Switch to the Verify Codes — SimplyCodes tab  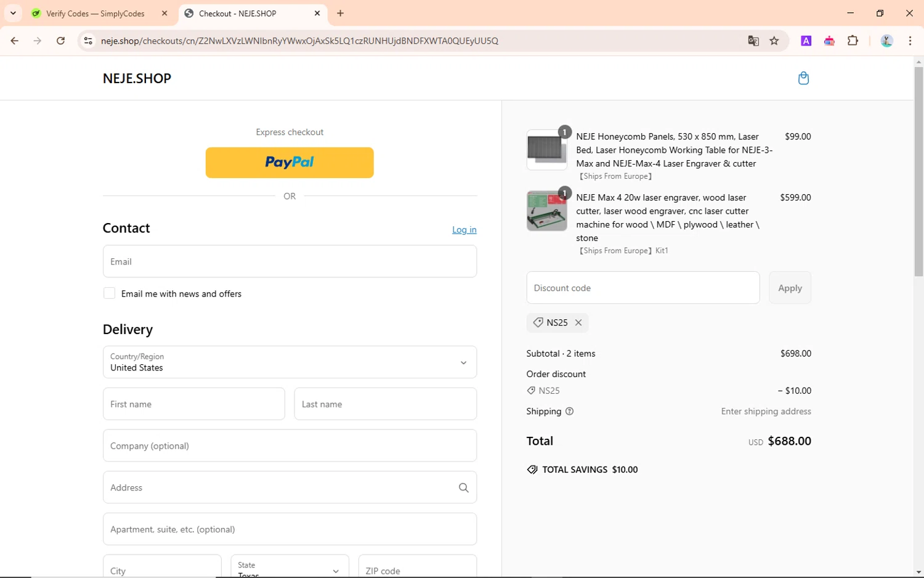tap(95, 14)
